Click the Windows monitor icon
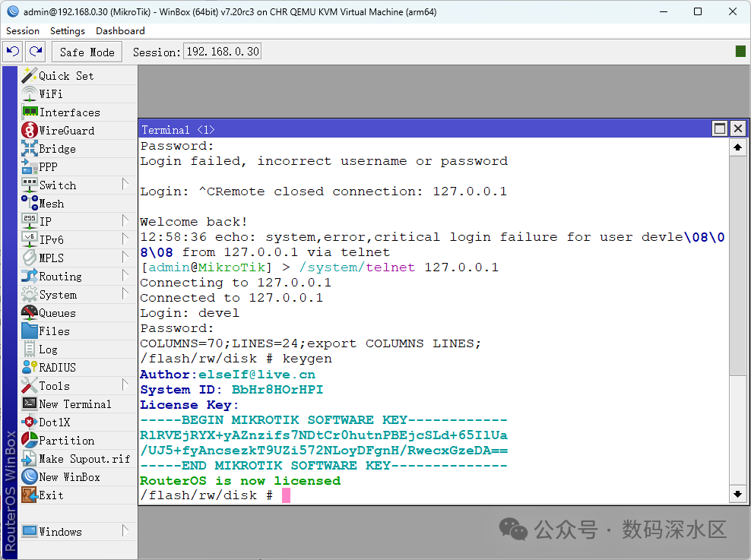Screen dimensions: 751x560 click(29, 531)
